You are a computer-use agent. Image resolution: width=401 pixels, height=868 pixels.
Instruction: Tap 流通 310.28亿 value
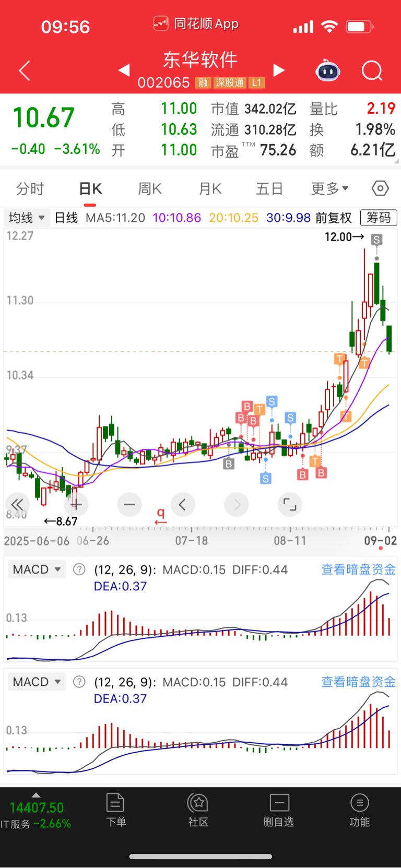270,129
